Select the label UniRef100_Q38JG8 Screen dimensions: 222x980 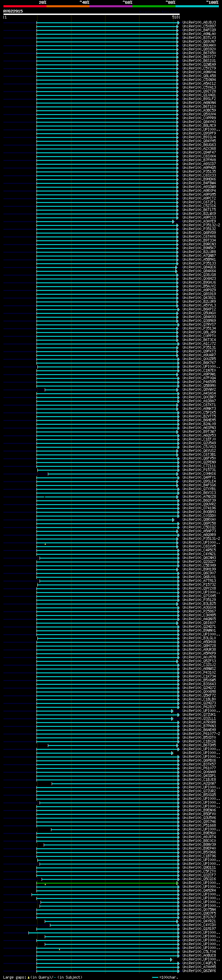point(199,275)
